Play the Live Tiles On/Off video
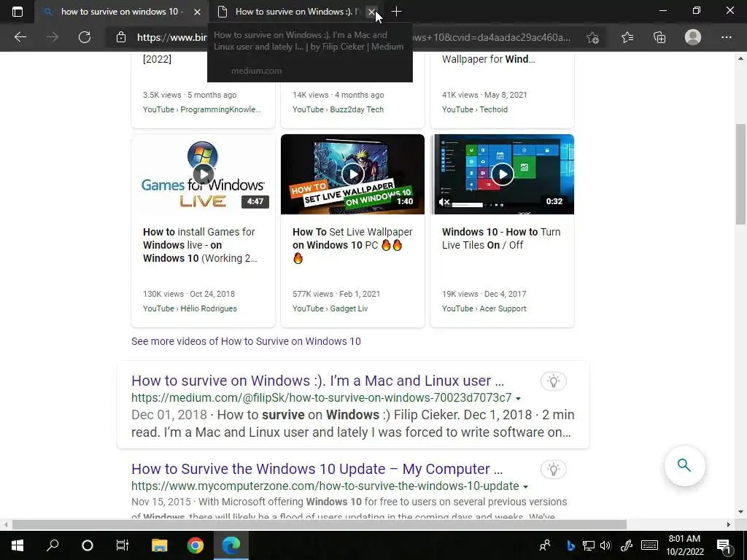 [x=502, y=174]
